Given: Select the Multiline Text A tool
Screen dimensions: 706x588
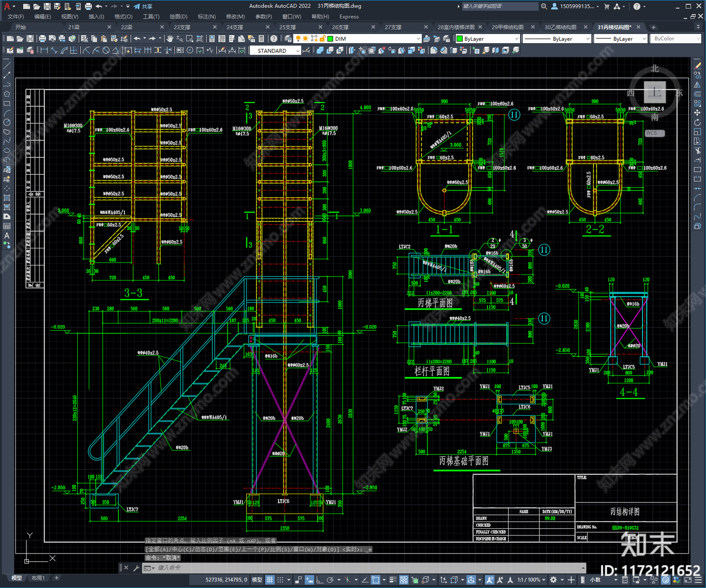Looking at the screenshot, I should pyautogui.click(x=7, y=236).
